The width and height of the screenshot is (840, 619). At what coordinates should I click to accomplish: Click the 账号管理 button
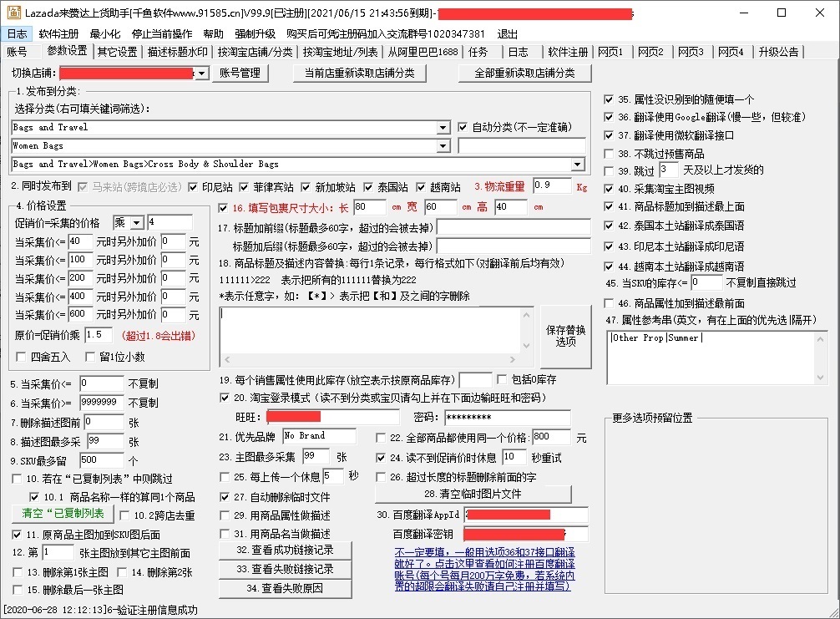point(240,73)
